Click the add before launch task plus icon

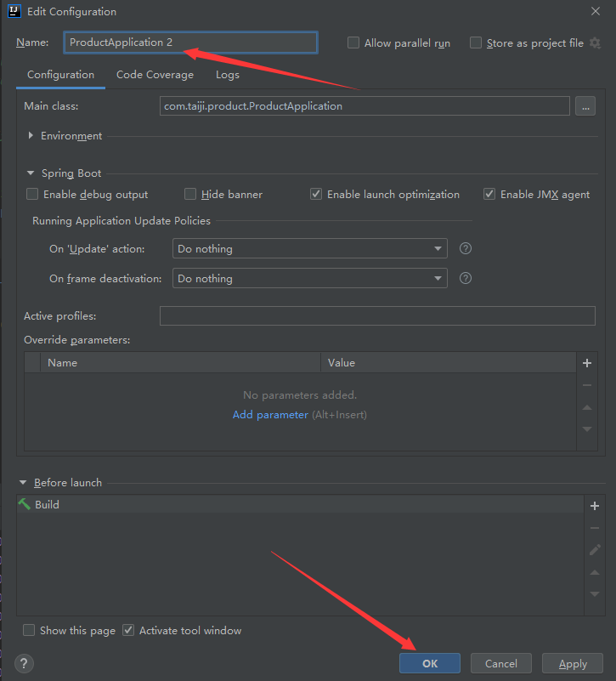pos(595,506)
